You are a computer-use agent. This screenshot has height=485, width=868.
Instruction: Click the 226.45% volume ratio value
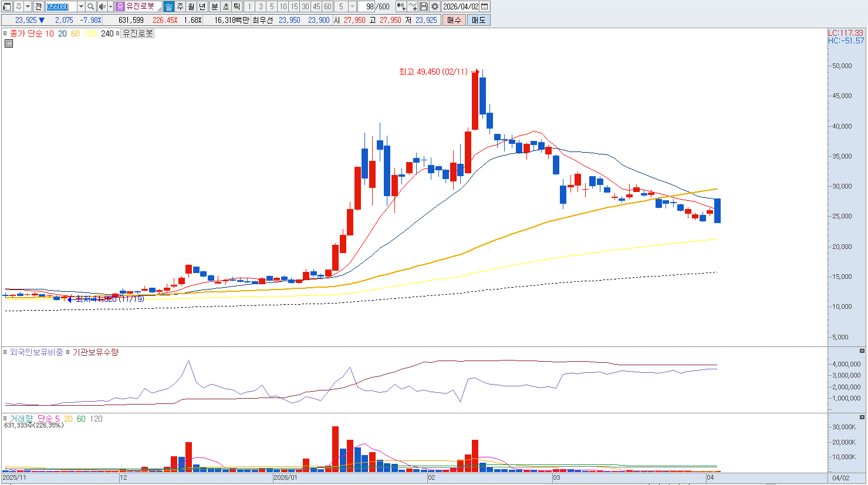point(165,20)
